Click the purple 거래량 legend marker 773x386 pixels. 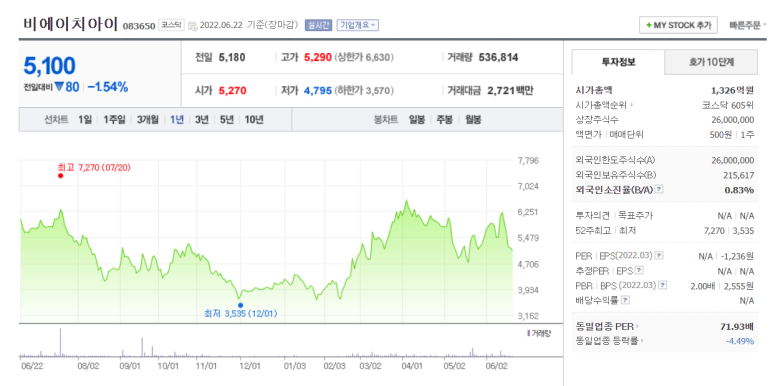click(x=528, y=333)
